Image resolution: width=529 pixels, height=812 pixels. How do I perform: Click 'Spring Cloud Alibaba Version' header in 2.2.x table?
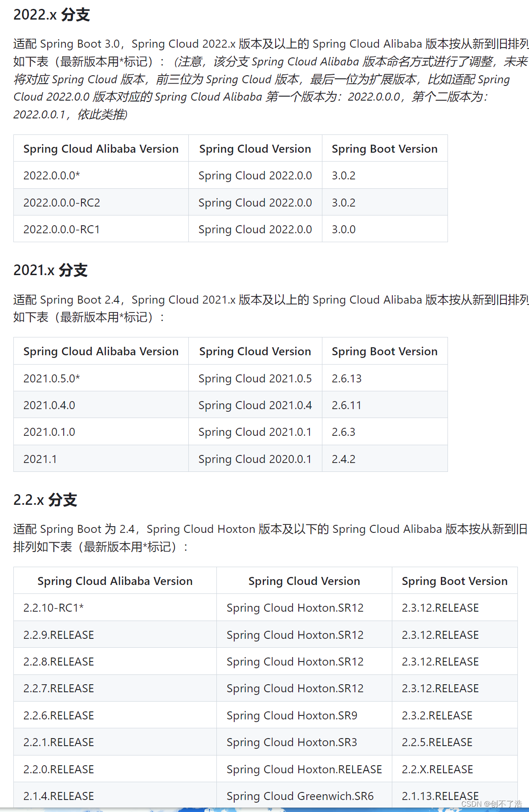click(115, 581)
